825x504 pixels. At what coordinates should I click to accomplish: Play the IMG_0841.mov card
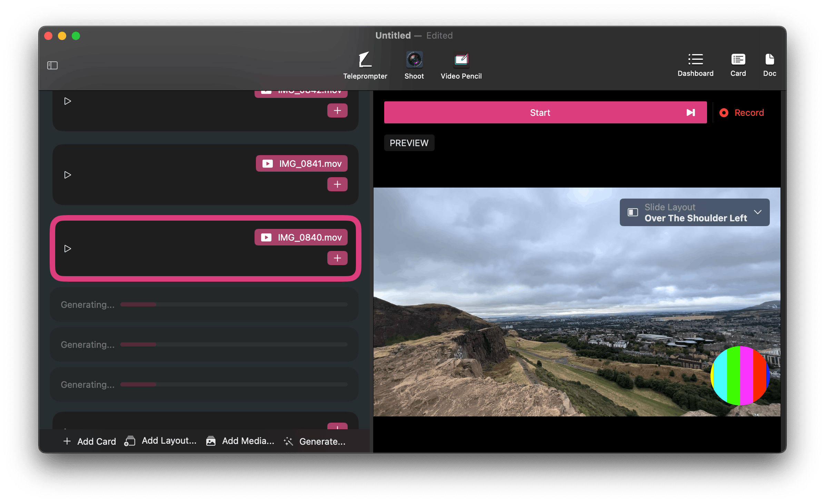click(68, 175)
